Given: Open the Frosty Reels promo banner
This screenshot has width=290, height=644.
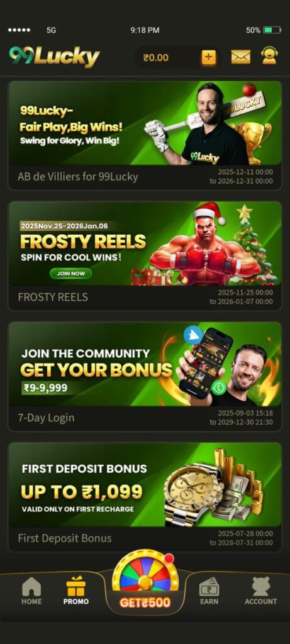Looking at the screenshot, I should click(145, 243).
